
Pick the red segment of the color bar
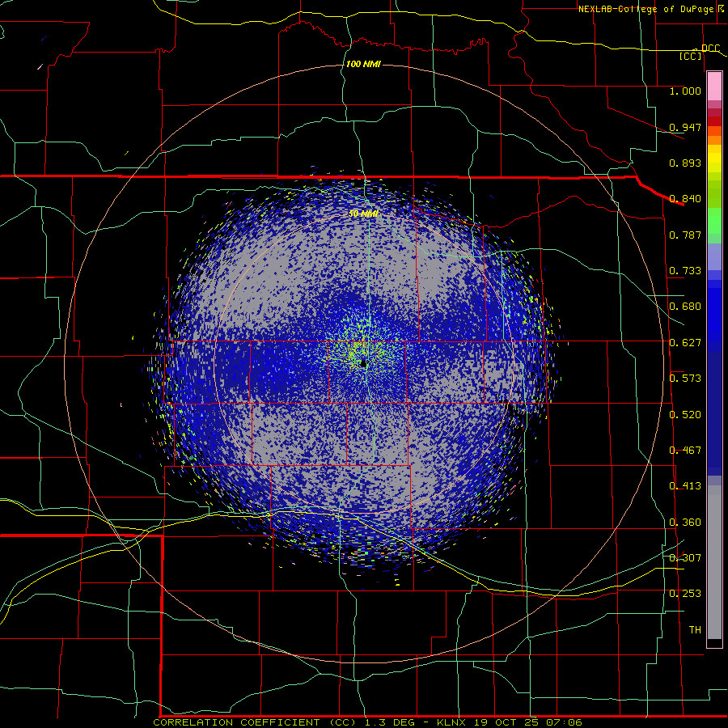[x=714, y=121]
